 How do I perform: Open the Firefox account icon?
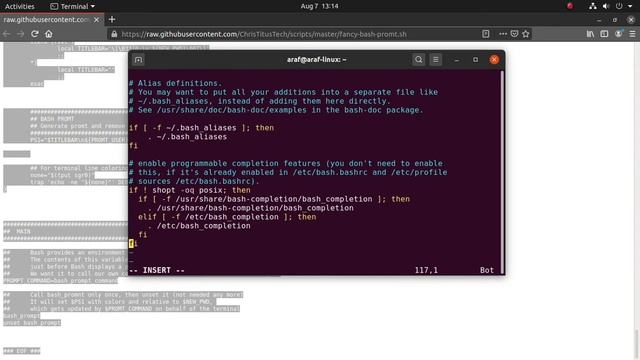click(x=618, y=34)
